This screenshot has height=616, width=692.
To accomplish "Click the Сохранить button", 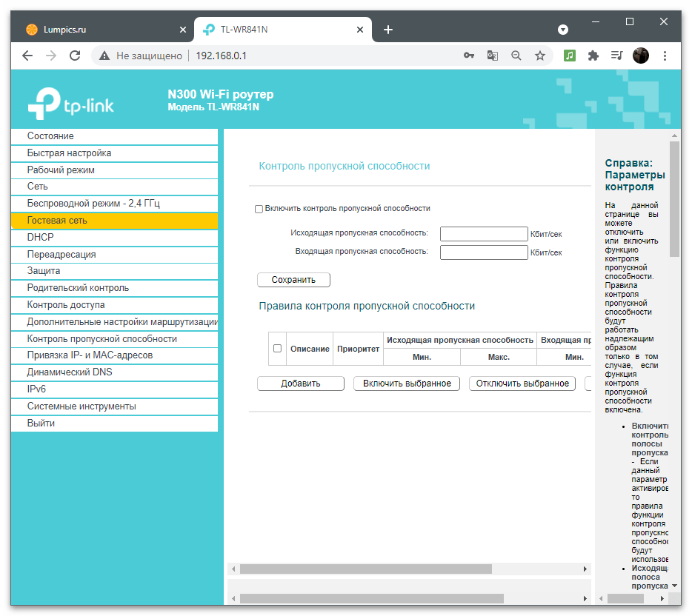I will 293,280.
